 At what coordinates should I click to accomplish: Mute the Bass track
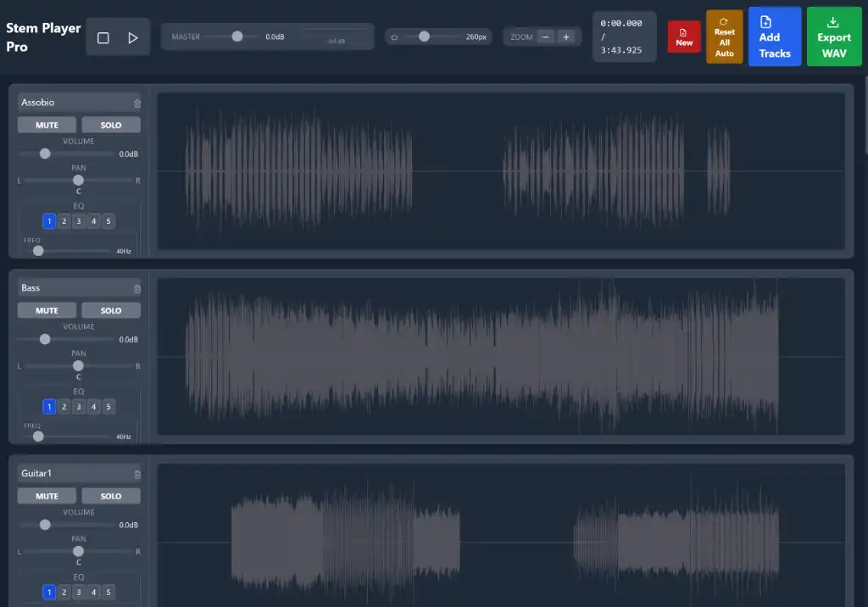pyautogui.click(x=47, y=310)
